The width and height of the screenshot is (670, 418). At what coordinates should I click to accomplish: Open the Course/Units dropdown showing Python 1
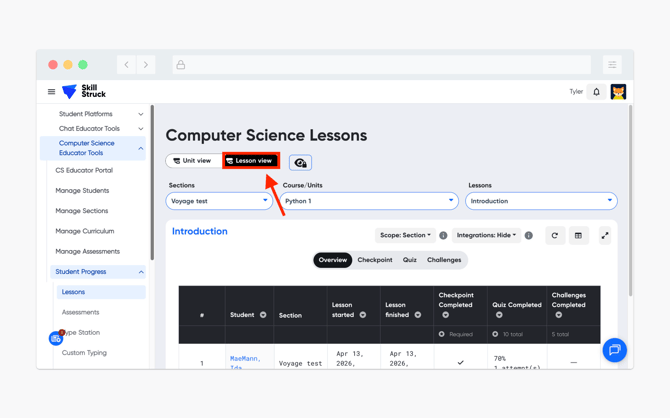coord(367,201)
